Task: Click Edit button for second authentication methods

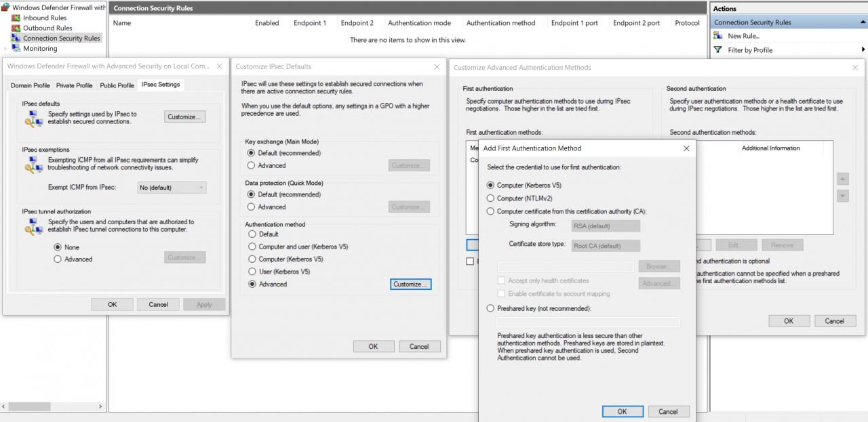Action: (x=736, y=245)
